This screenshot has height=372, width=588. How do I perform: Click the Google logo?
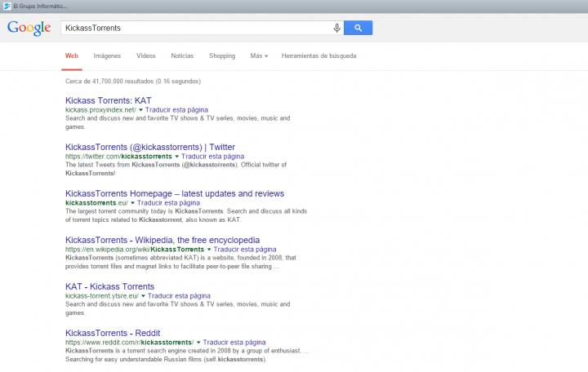tap(29, 28)
